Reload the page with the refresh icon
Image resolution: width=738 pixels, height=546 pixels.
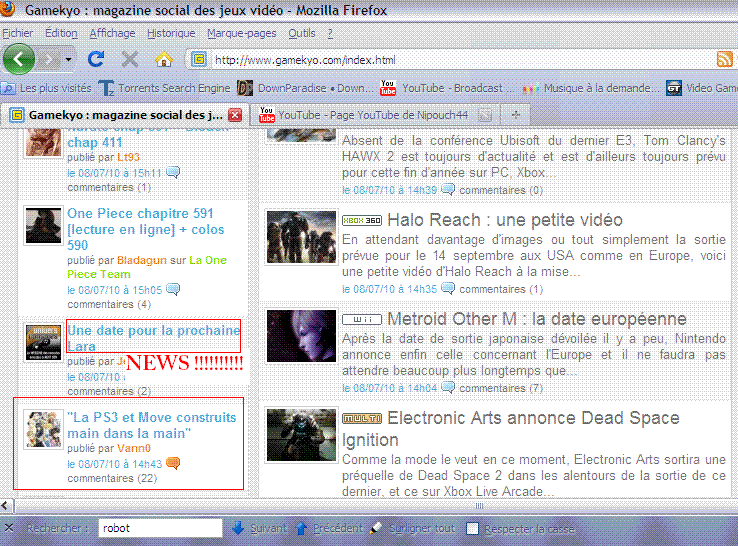96,59
